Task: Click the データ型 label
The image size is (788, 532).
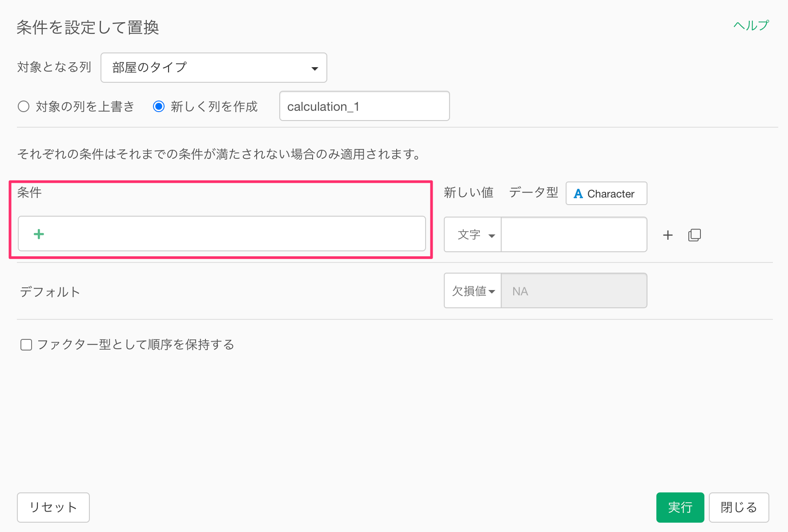Action: [533, 192]
